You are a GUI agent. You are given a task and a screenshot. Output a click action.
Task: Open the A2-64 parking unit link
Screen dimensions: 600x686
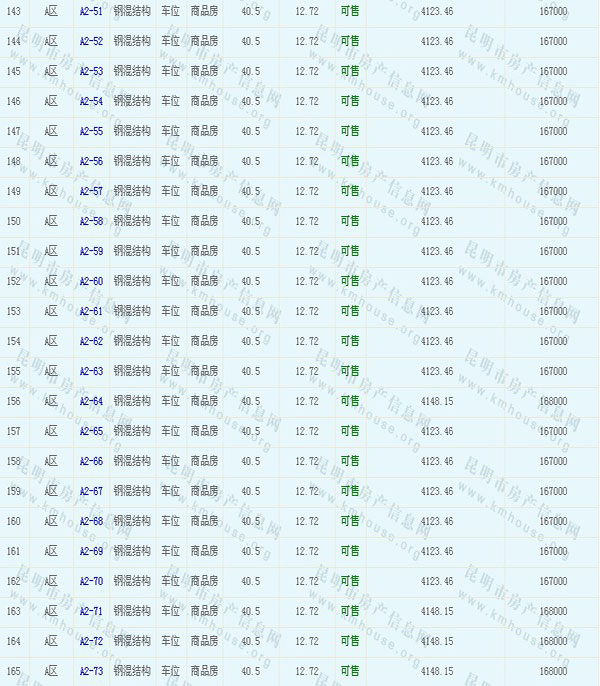pyautogui.click(x=91, y=401)
